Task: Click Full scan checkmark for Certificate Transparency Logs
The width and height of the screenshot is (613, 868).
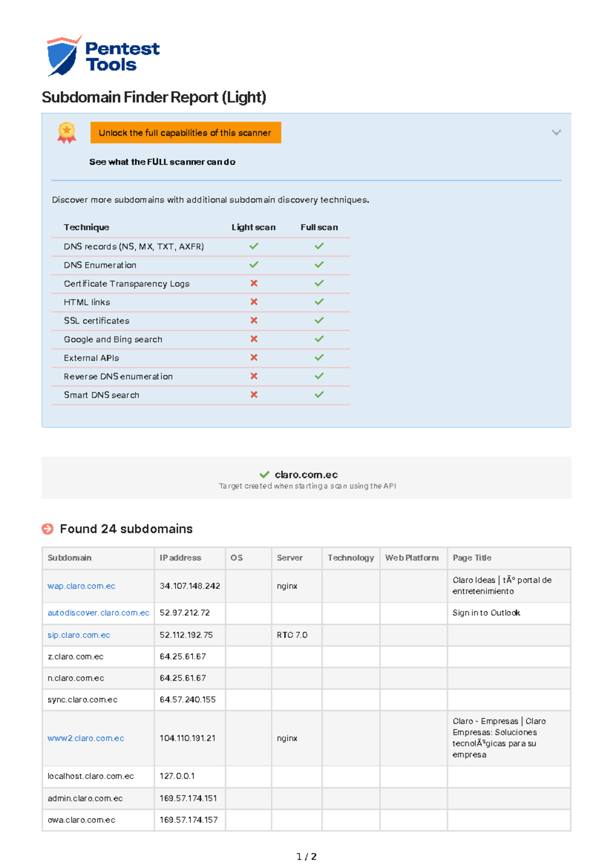Action: 319,283
